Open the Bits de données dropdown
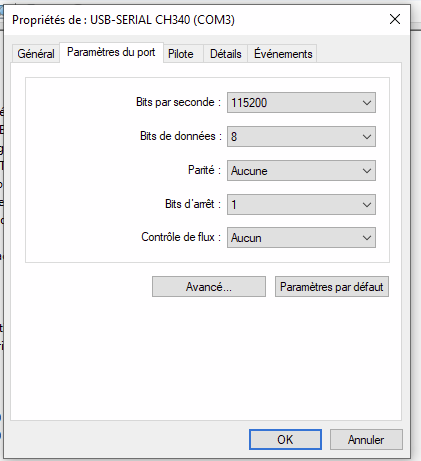Image resolution: width=421 pixels, height=461 pixels. pos(301,137)
